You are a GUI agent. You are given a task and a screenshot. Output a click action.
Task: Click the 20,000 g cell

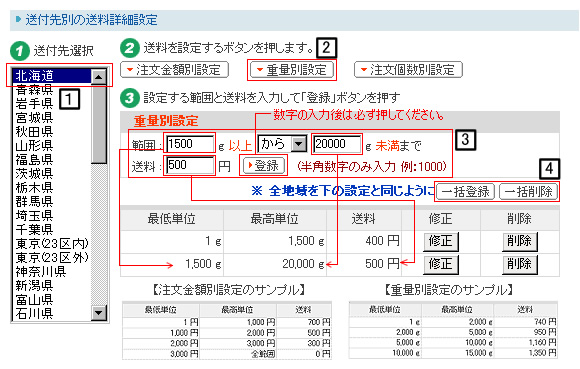tap(275, 264)
